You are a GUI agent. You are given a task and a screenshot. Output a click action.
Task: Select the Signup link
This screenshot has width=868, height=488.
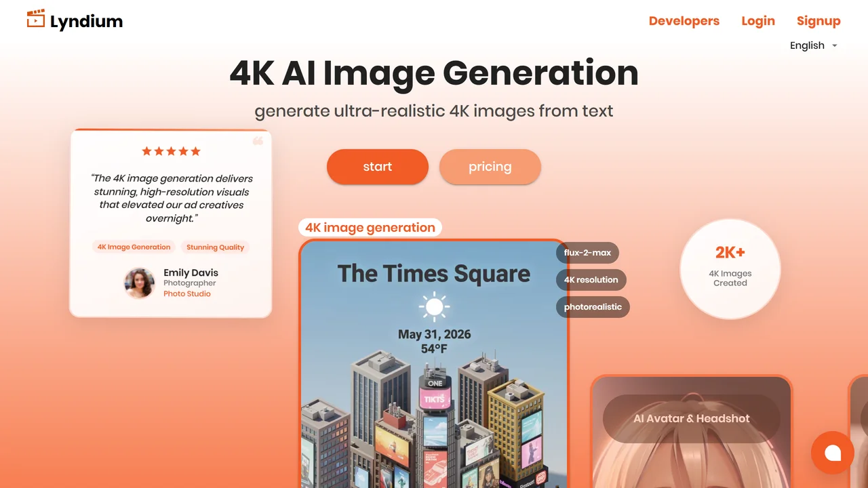coord(818,21)
